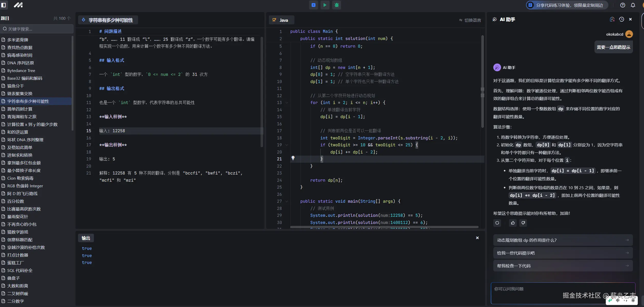This screenshot has height=307, width=644.
Task: Click the green Run code button
Action: coord(325,5)
